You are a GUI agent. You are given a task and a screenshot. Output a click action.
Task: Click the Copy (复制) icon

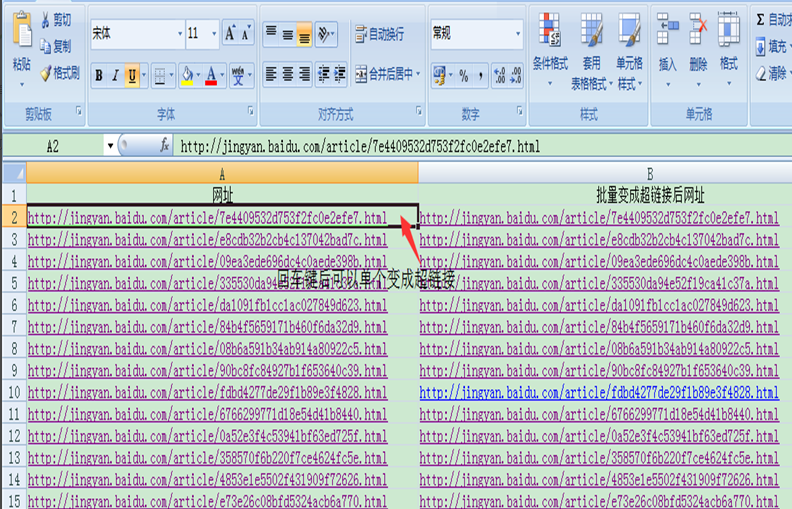point(45,47)
